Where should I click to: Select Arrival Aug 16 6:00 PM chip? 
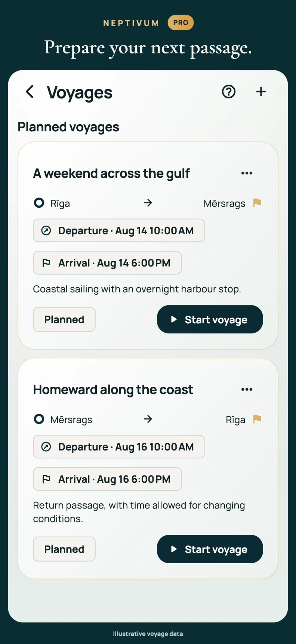107,479
